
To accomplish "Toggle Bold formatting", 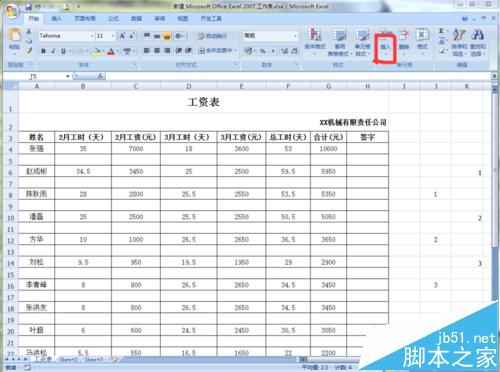I will tap(43, 51).
